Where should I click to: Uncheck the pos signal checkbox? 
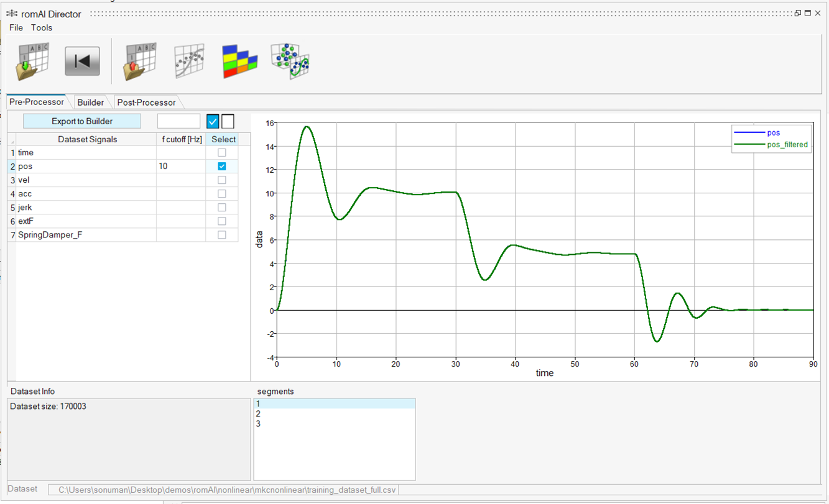coord(222,167)
